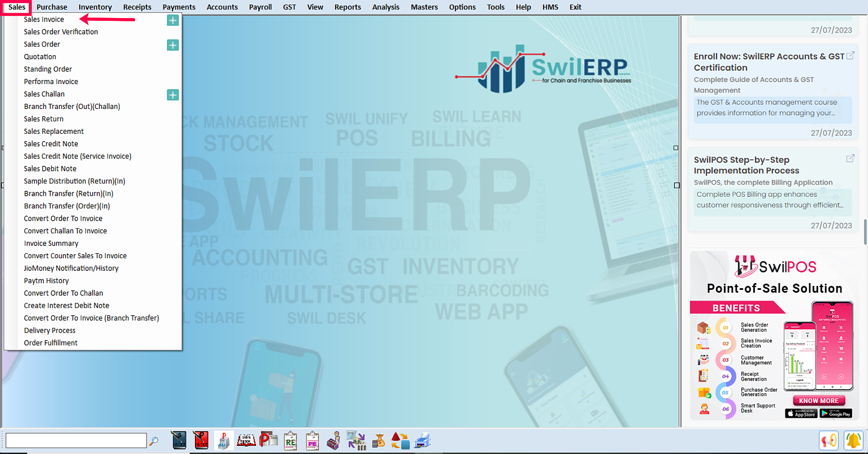Viewport: 868px width, 454px height.
Task: Open external link icon on Enroll Now card
Action: click(x=850, y=56)
